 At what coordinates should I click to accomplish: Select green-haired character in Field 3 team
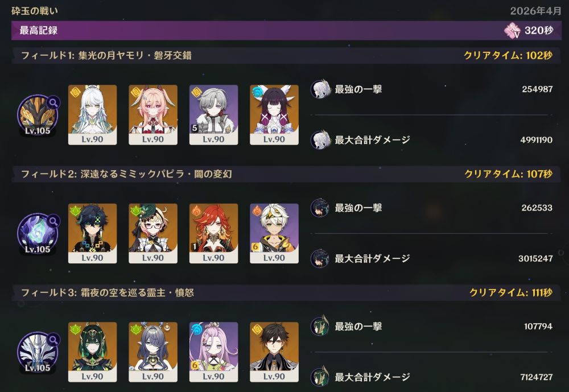pyautogui.click(x=93, y=352)
